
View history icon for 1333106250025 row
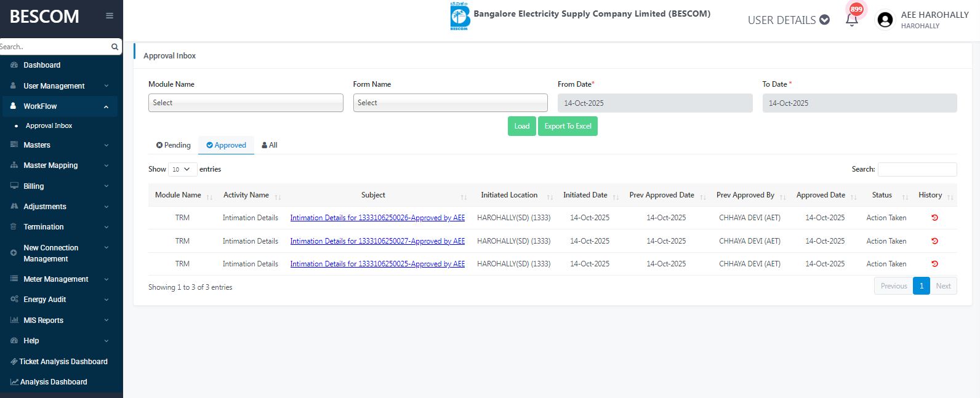click(x=934, y=264)
